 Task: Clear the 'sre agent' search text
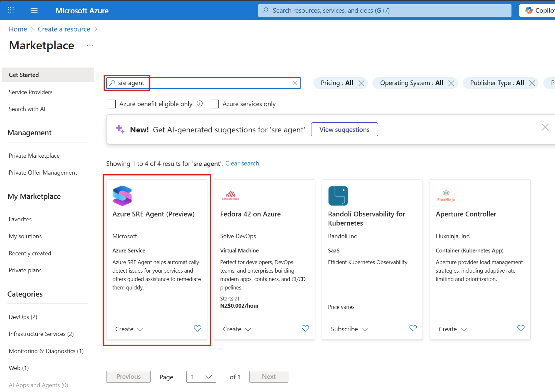pyautogui.click(x=295, y=83)
